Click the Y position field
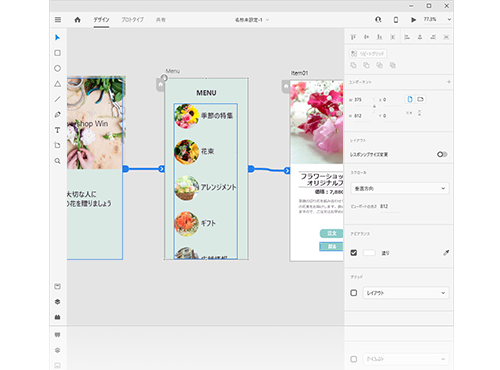This screenshot has height=370, width=500. click(392, 116)
